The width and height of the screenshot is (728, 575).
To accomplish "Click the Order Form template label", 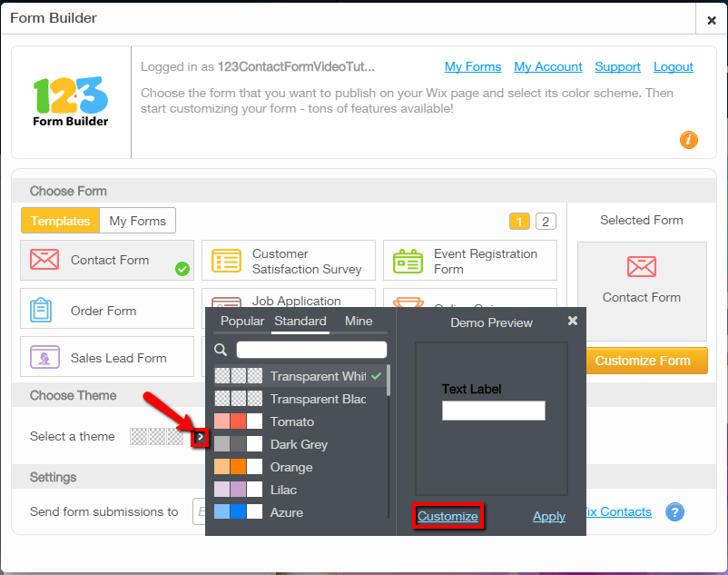I will point(103,311).
